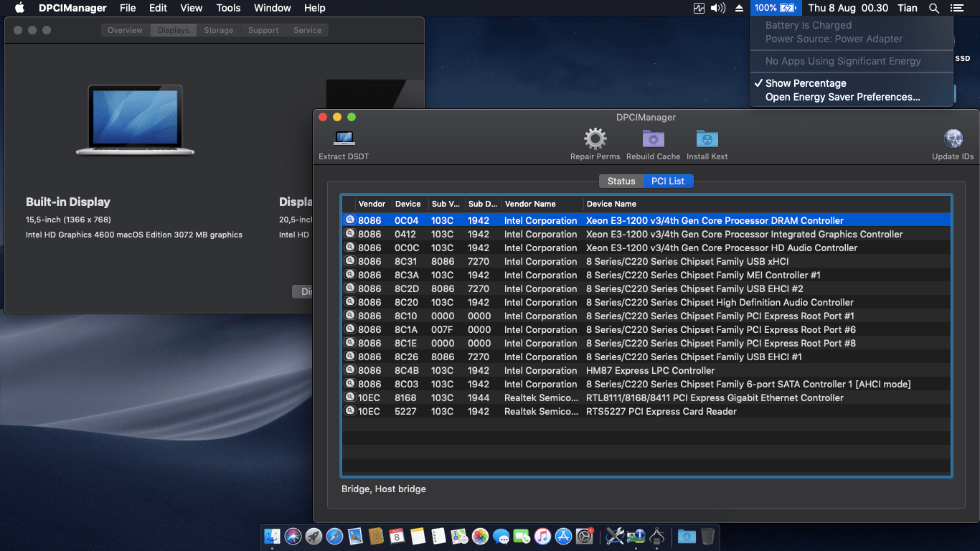Open Messages from the Dock

click(x=501, y=536)
